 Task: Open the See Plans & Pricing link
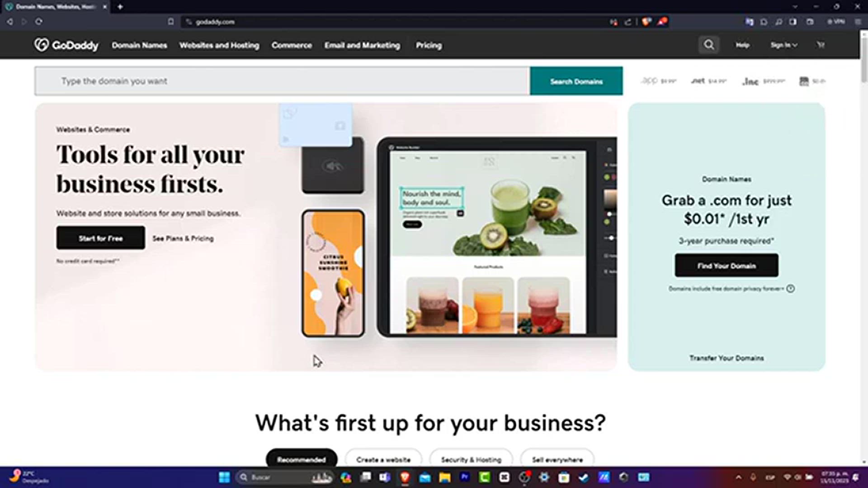(183, 238)
